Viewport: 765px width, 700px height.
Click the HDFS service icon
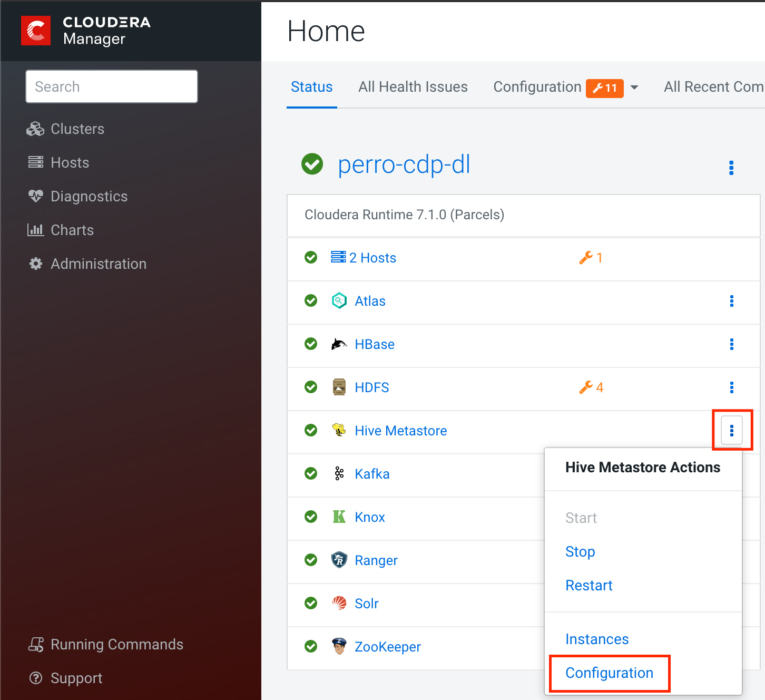[x=339, y=387]
